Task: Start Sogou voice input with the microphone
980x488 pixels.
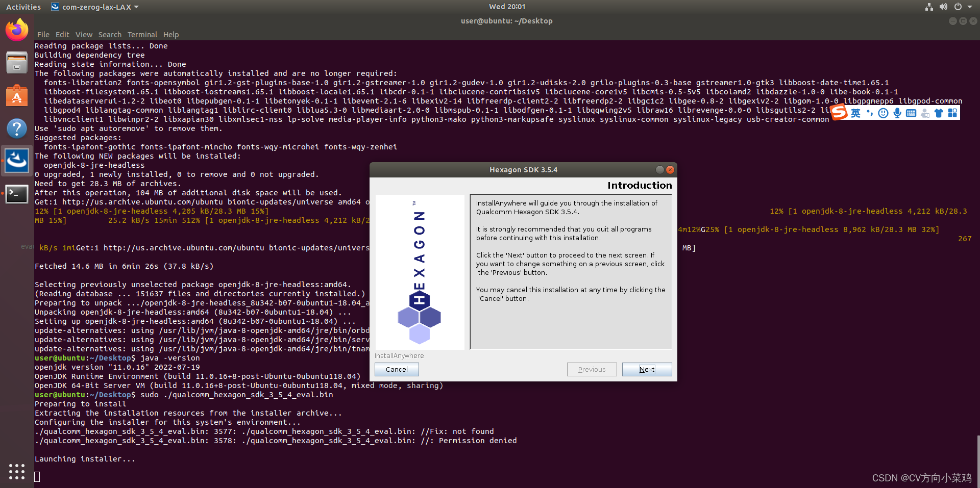Action: pos(897,113)
